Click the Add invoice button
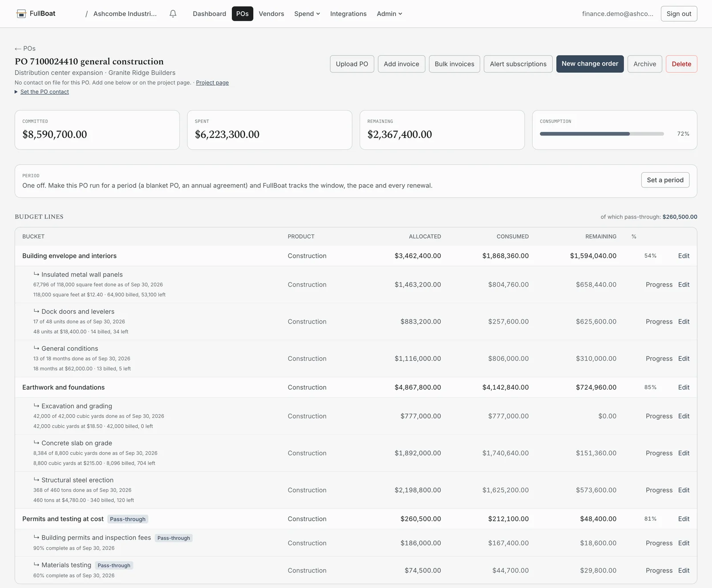Viewport: 712px width, 588px height. point(401,64)
